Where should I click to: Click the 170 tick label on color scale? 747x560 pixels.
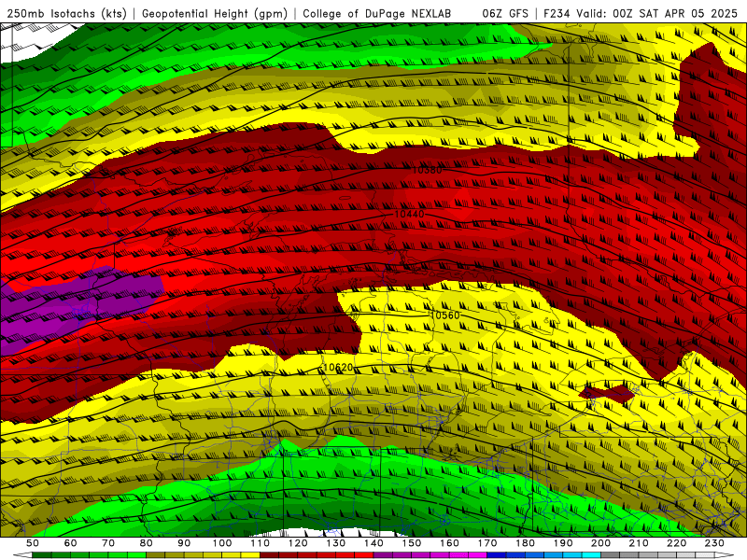487,543
